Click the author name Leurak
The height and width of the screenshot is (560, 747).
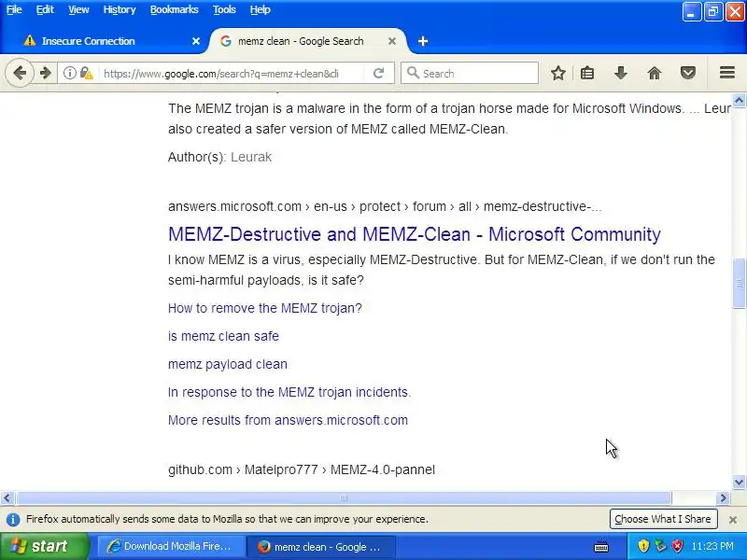coord(251,157)
